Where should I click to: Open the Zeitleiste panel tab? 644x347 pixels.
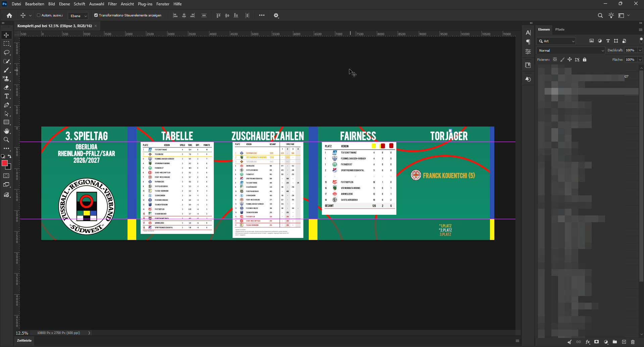pos(24,341)
